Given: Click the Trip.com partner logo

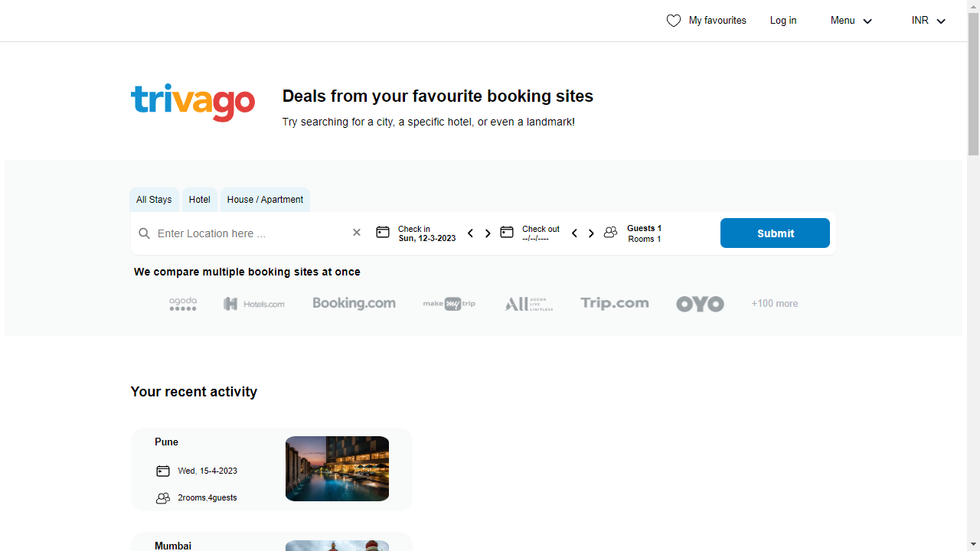Looking at the screenshot, I should pyautogui.click(x=614, y=304).
